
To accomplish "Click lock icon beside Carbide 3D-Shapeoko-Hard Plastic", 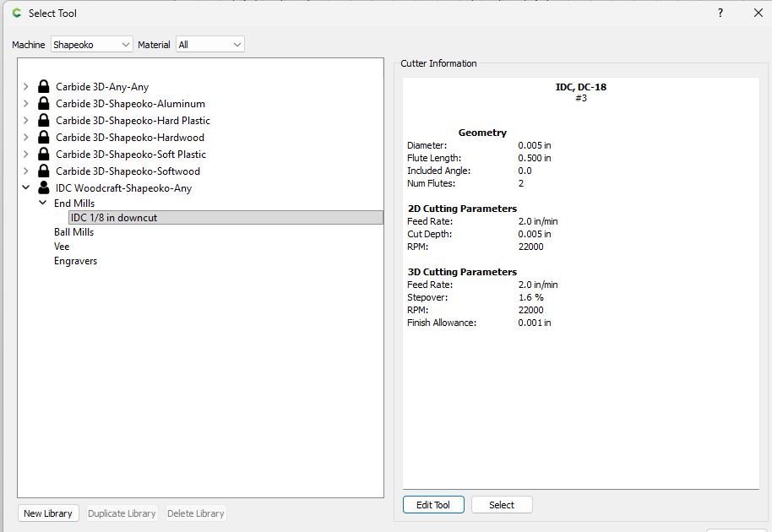I will (x=44, y=120).
